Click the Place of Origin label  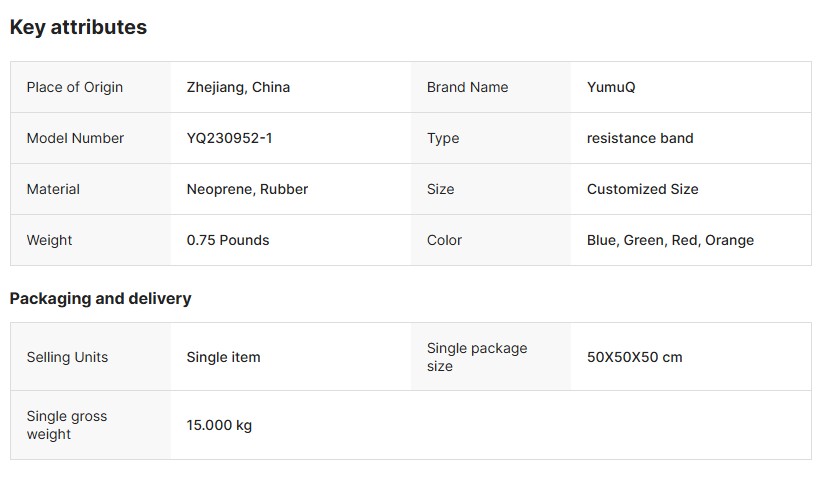click(75, 87)
